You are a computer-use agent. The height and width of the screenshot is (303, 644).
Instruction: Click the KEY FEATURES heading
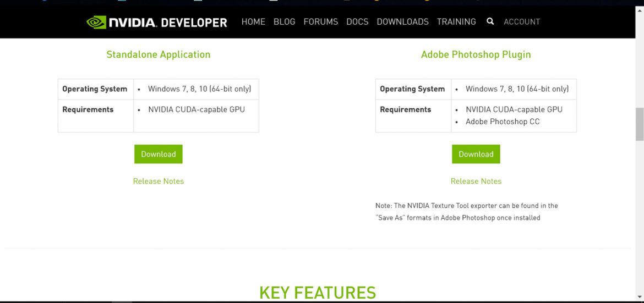tap(318, 293)
